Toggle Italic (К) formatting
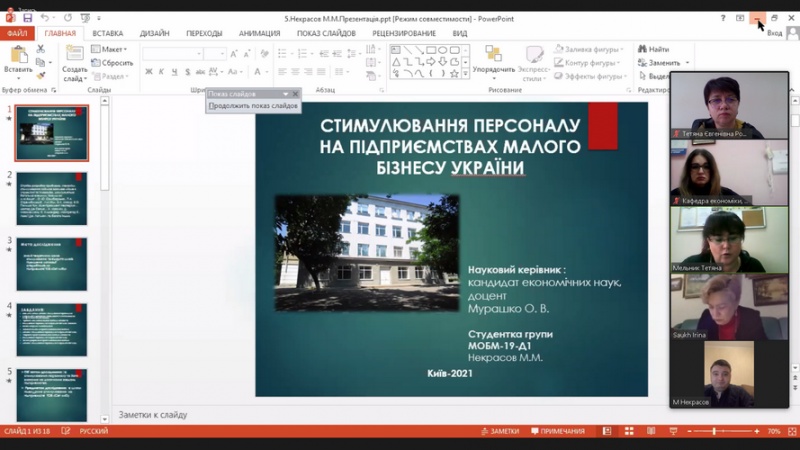The width and height of the screenshot is (800, 450). (x=162, y=71)
